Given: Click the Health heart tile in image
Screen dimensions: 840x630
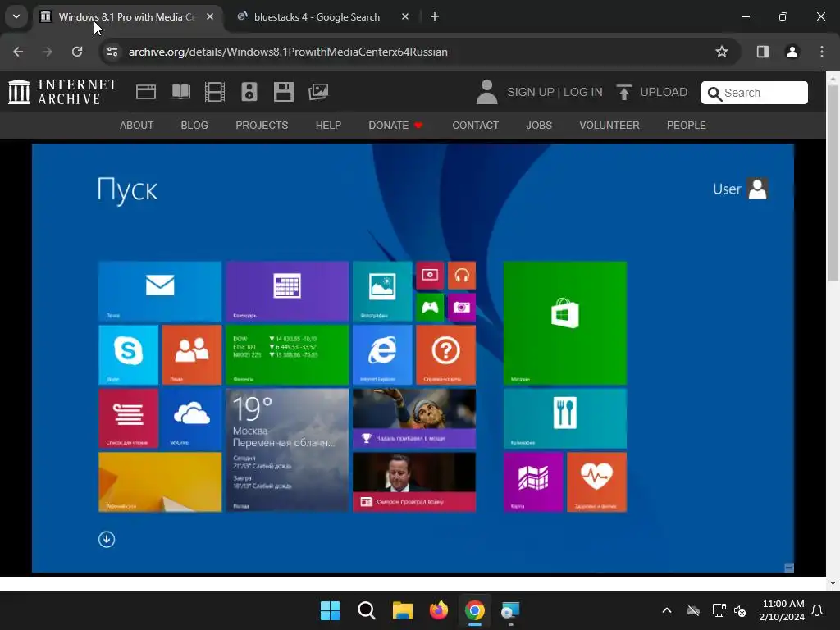Looking at the screenshot, I should point(597,482).
